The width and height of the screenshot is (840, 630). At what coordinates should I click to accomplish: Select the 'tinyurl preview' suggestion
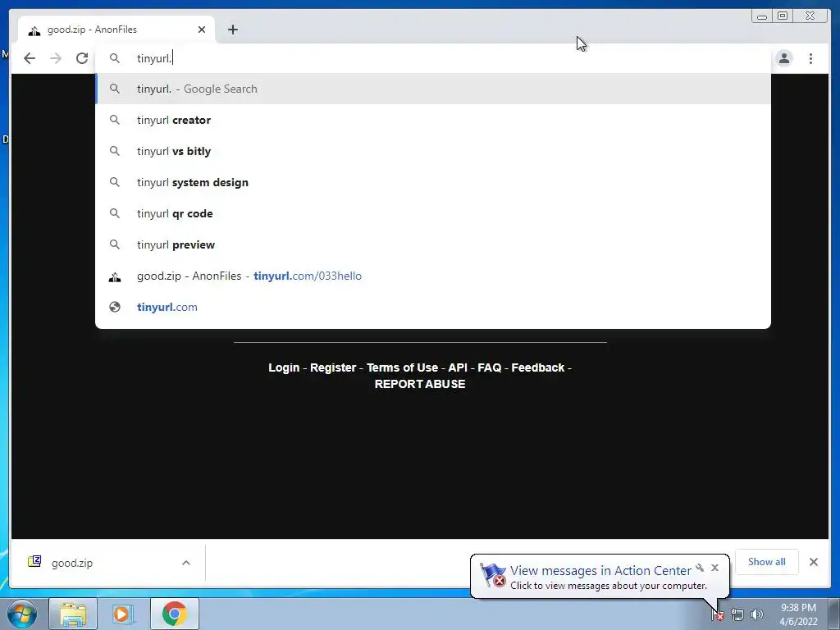(433, 244)
